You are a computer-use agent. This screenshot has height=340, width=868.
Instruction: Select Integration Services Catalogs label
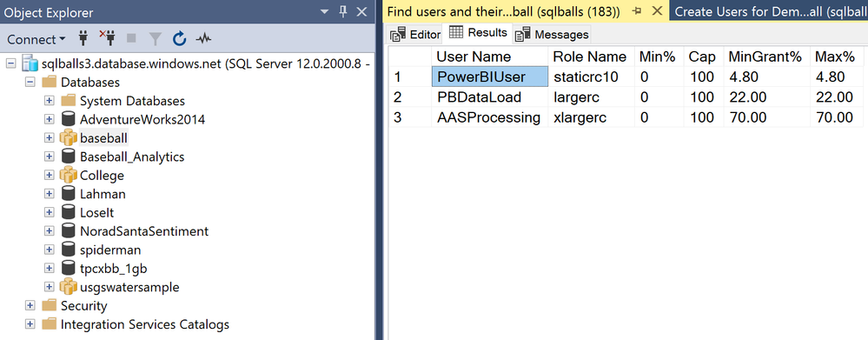click(x=144, y=324)
